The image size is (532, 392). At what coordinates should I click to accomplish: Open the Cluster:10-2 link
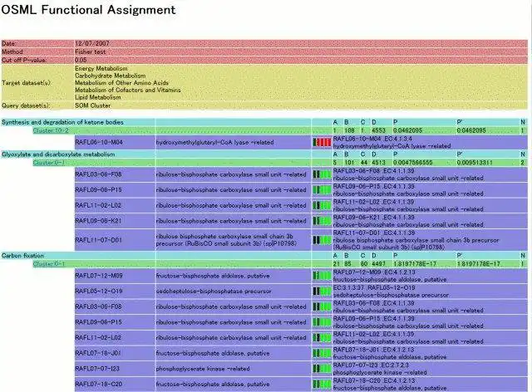pos(51,130)
